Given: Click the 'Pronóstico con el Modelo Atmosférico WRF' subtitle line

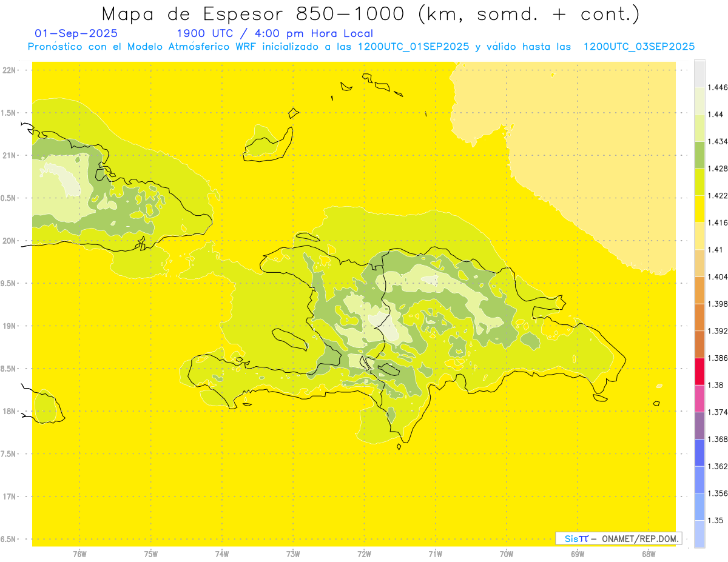Looking at the screenshot, I should tap(361, 47).
